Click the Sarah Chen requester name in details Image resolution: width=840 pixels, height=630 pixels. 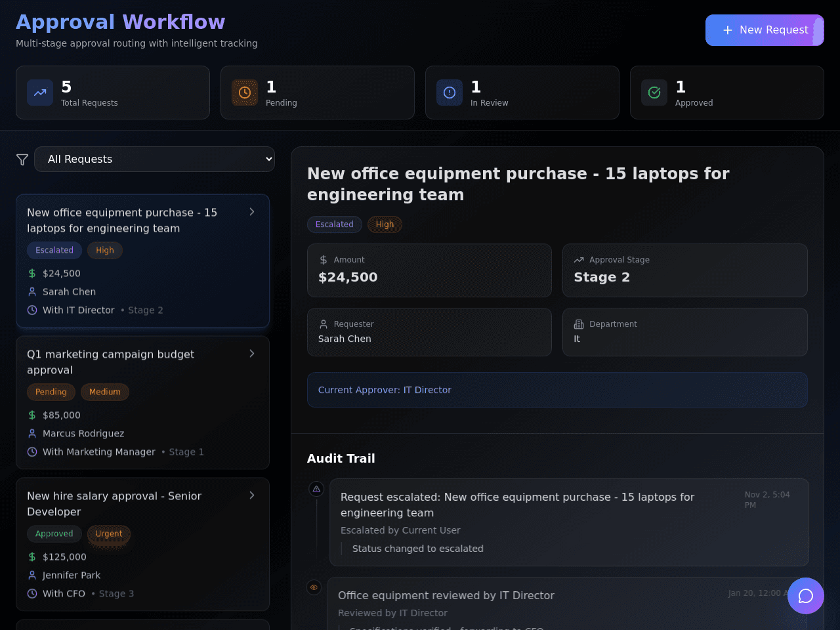(x=345, y=339)
